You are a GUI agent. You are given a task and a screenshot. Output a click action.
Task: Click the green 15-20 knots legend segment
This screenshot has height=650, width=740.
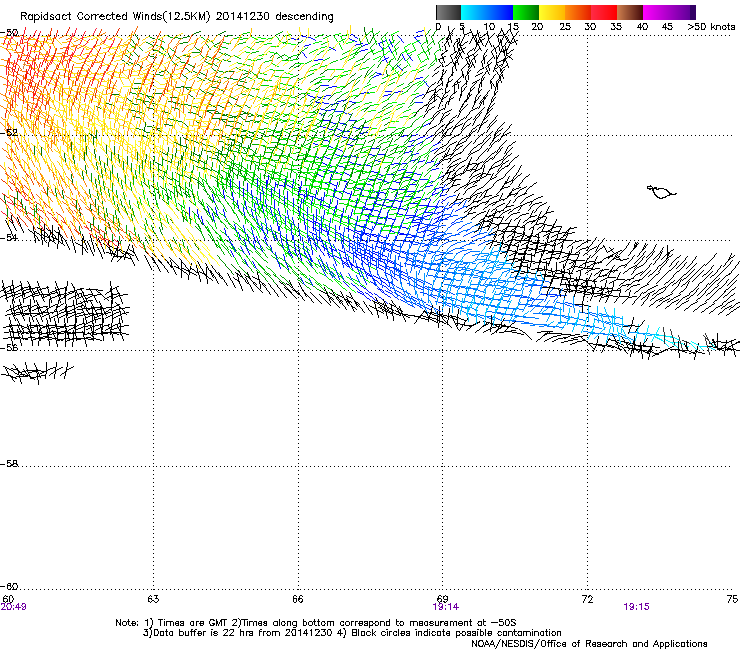click(x=526, y=12)
